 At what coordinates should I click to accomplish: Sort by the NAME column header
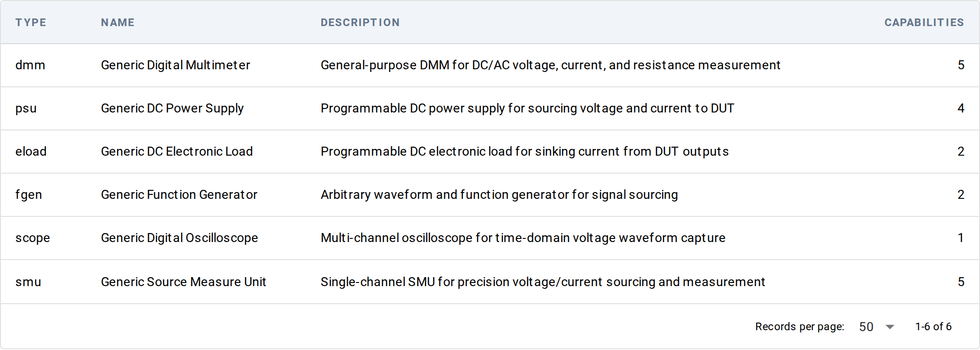pyautogui.click(x=118, y=22)
